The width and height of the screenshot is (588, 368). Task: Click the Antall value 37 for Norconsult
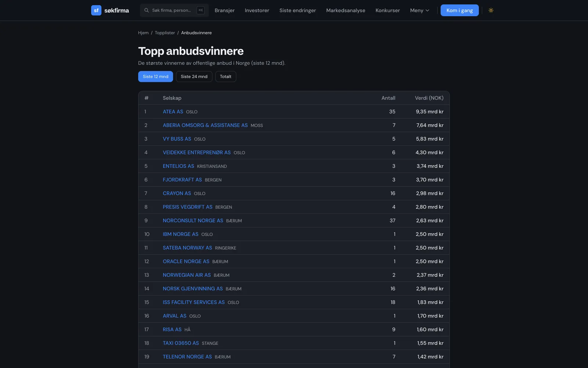click(392, 220)
